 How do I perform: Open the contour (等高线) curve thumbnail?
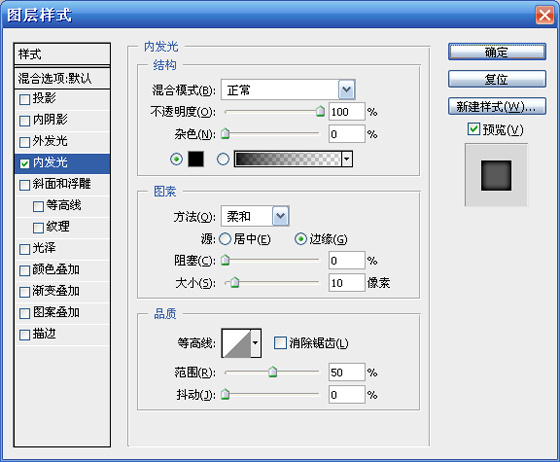click(x=236, y=343)
